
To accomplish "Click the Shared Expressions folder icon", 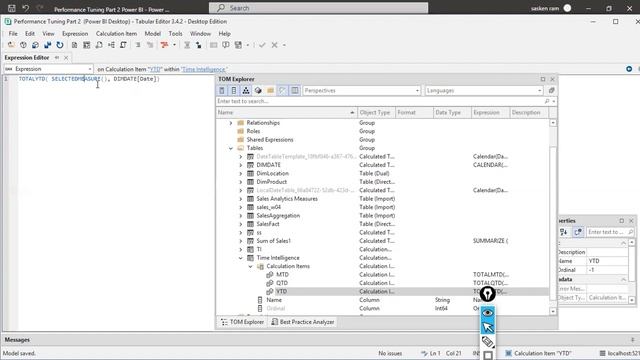I will [240, 140].
